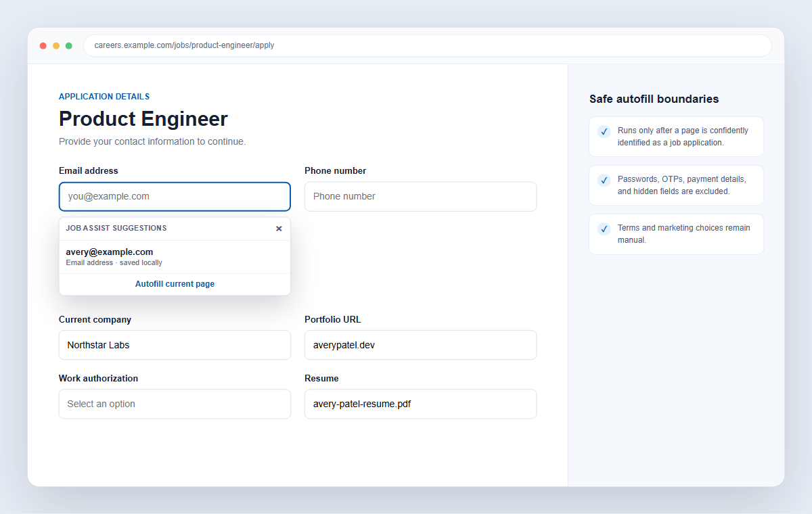The image size is (812, 514).
Task: Click Autofill current page
Action: coord(175,284)
